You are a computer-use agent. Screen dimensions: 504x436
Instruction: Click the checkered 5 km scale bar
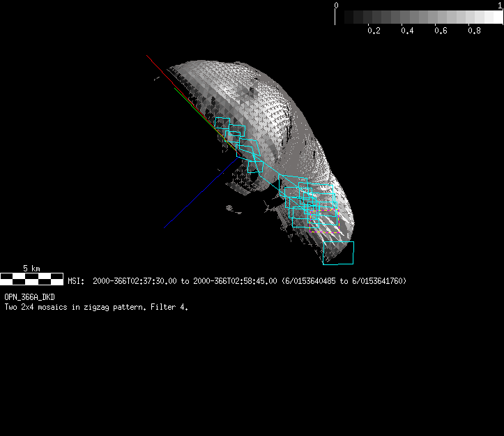click(x=31, y=279)
